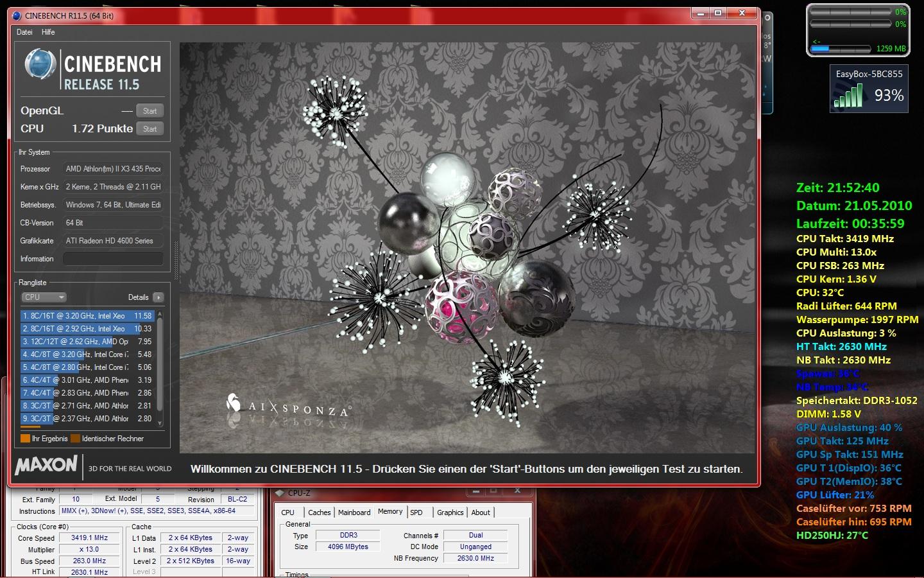Open the Mainboard tab in CPU-Z
Viewport: 924px width, 578px height.
pos(354,512)
